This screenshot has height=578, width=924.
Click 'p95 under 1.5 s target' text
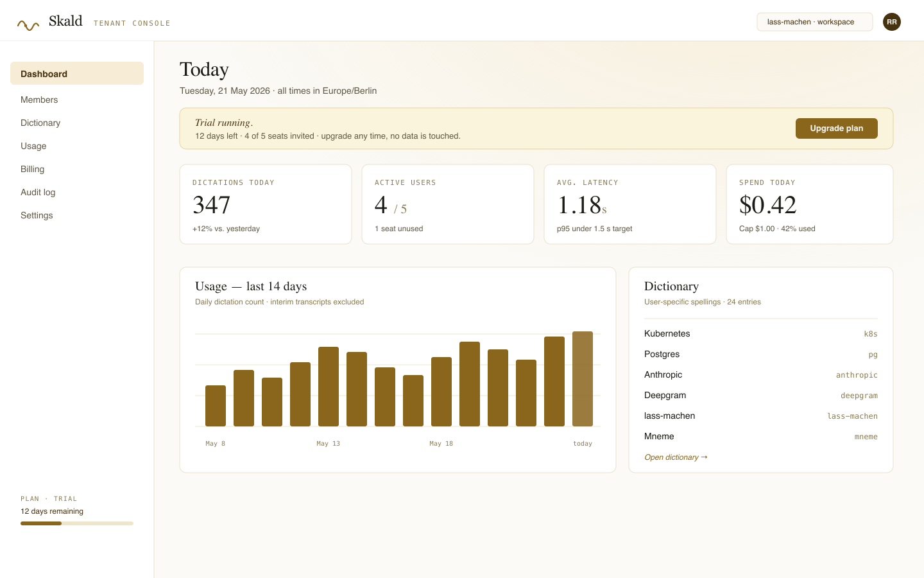594,229
